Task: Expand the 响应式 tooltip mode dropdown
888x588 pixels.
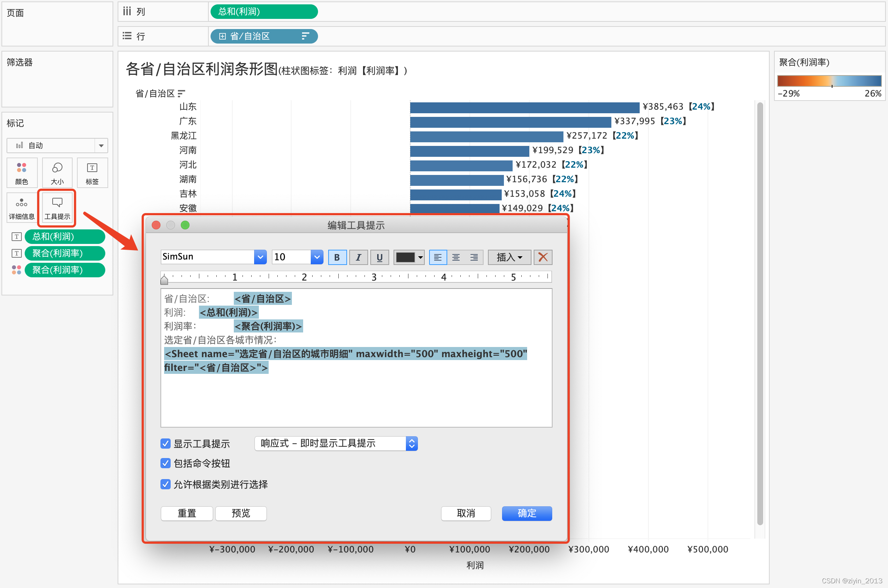Action: pos(411,444)
